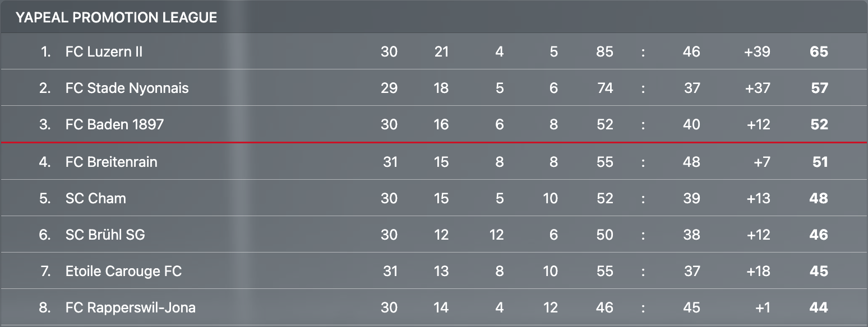The image size is (868, 327).
Task: Select FC Stade Nyonnais in the table
Action: pyautogui.click(x=127, y=88)
